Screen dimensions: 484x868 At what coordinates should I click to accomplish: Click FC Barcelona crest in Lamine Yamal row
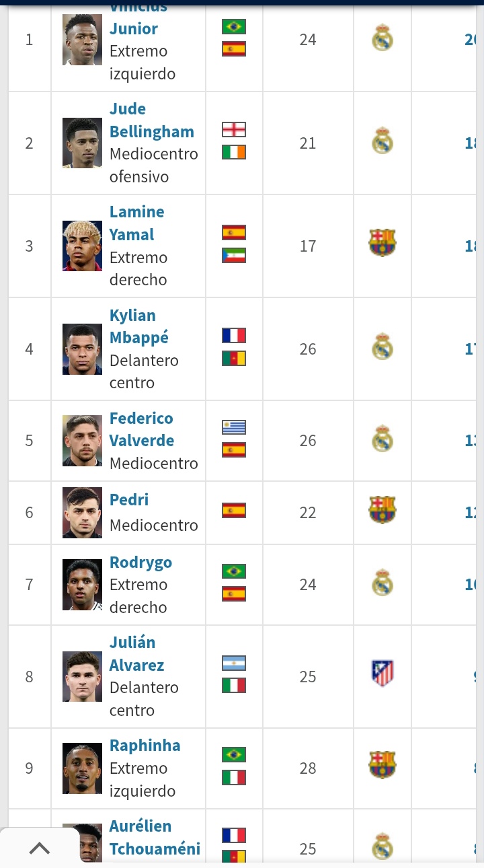(382, 244)
